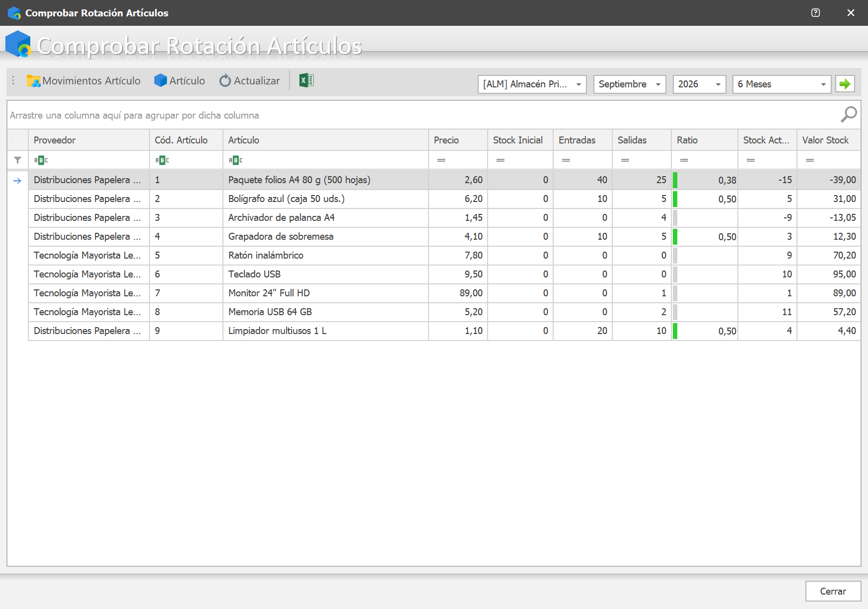Select the Limpiador multiusos 1 L cell

[x=325, y=331]
